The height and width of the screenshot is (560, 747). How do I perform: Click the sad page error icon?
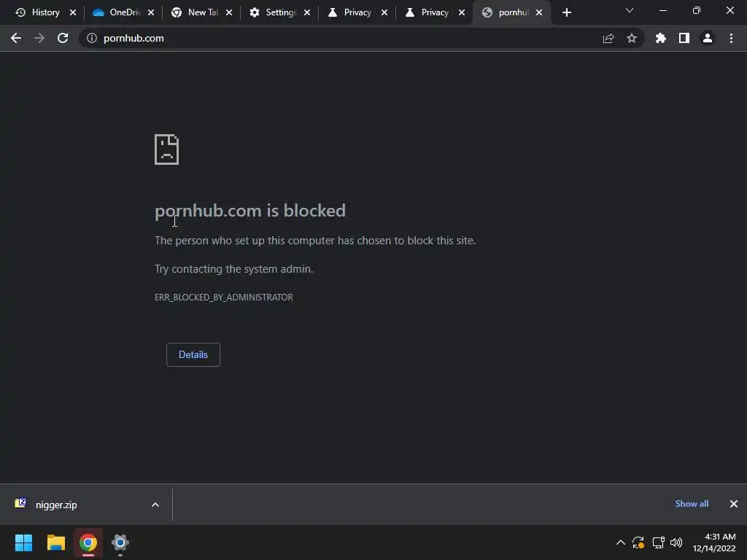(x=167, y=149)
